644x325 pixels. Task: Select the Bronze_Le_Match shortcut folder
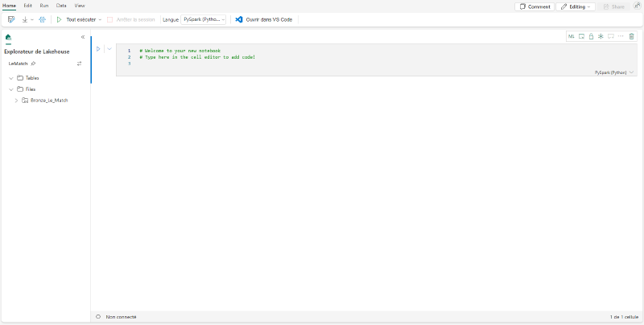49,100
